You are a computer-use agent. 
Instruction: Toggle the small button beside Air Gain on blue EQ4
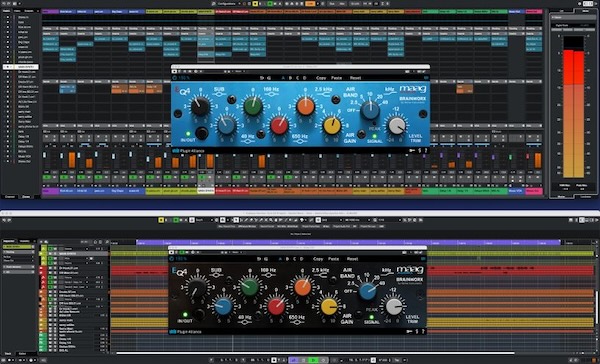point(361,134)
